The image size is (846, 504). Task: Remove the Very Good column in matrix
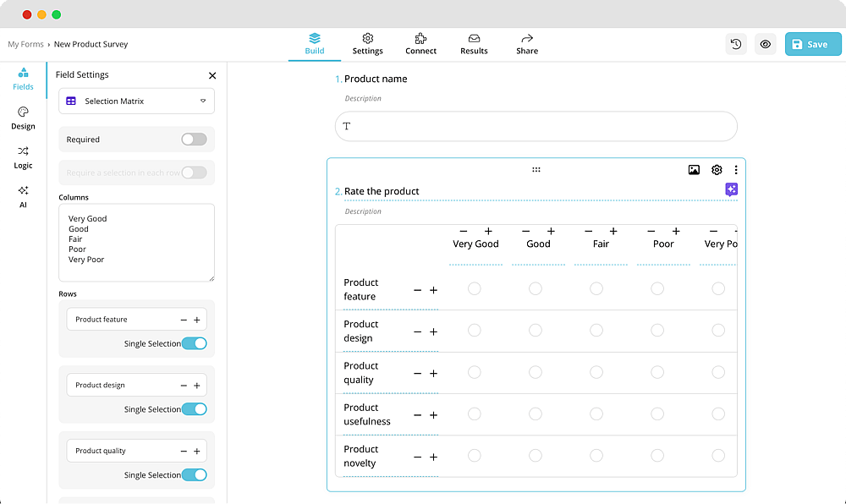tap(464, 231)
